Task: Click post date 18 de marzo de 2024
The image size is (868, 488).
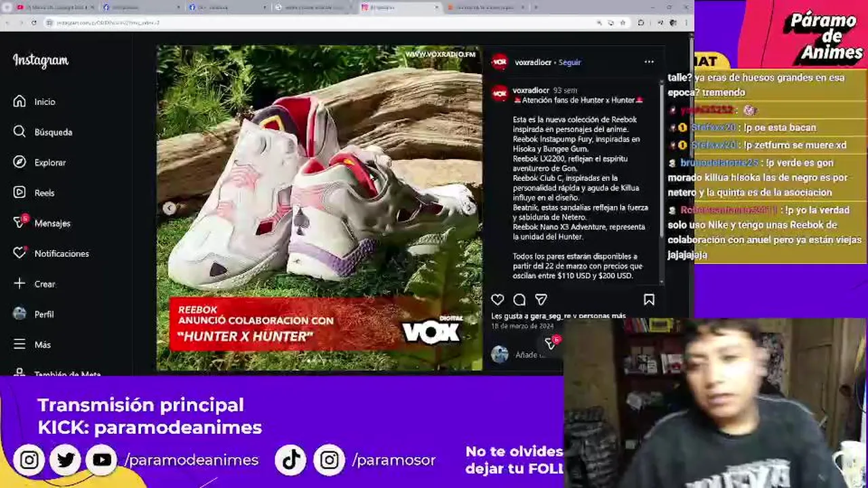Action: point(522,326)
